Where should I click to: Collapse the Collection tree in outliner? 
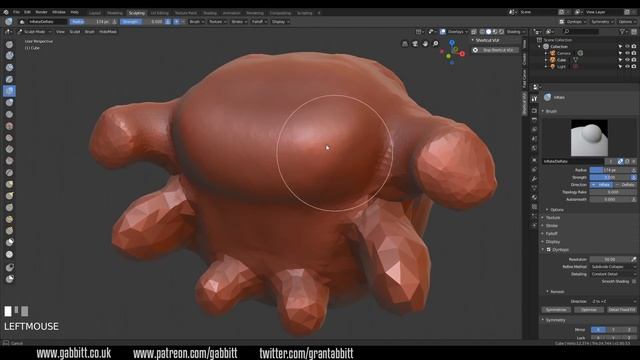[540, 47]
